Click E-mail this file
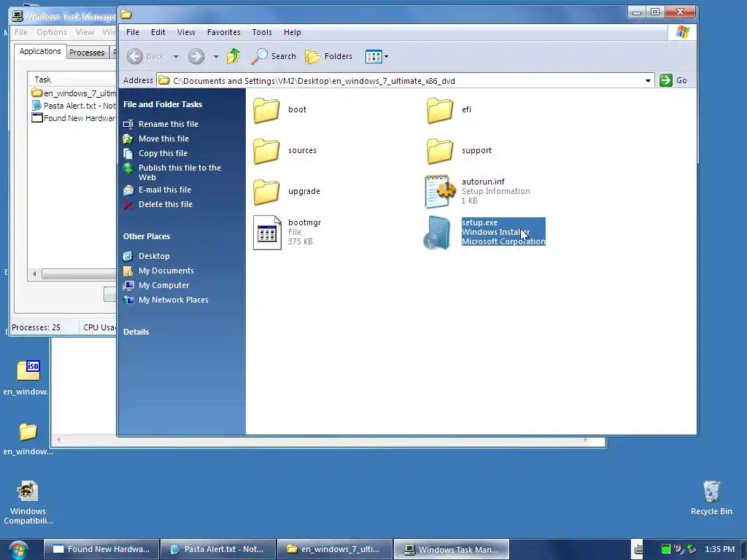The height and width of the screenshot is (560, 747). [164, 190]
